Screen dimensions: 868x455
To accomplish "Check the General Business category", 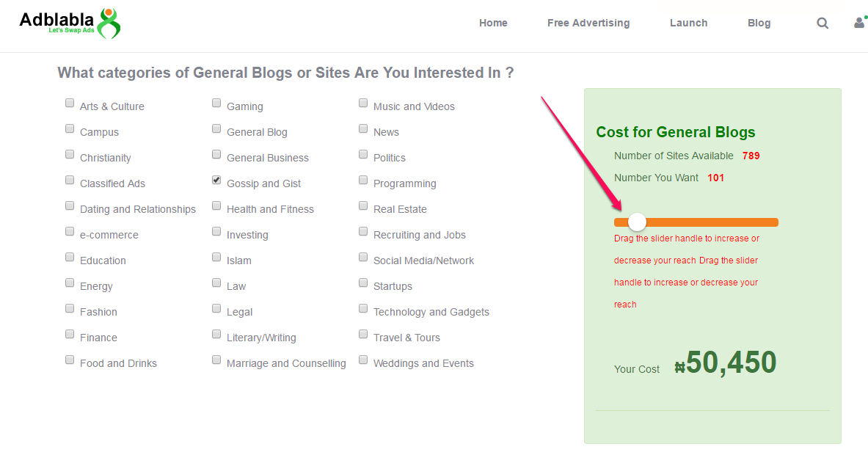I will pyautogui.click(x=216, y=154).
